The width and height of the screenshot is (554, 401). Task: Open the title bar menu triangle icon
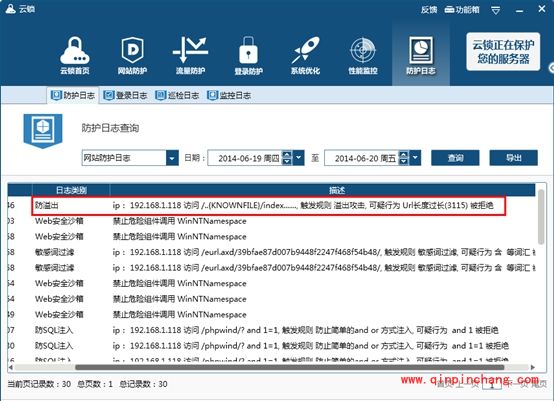(496, 10)
